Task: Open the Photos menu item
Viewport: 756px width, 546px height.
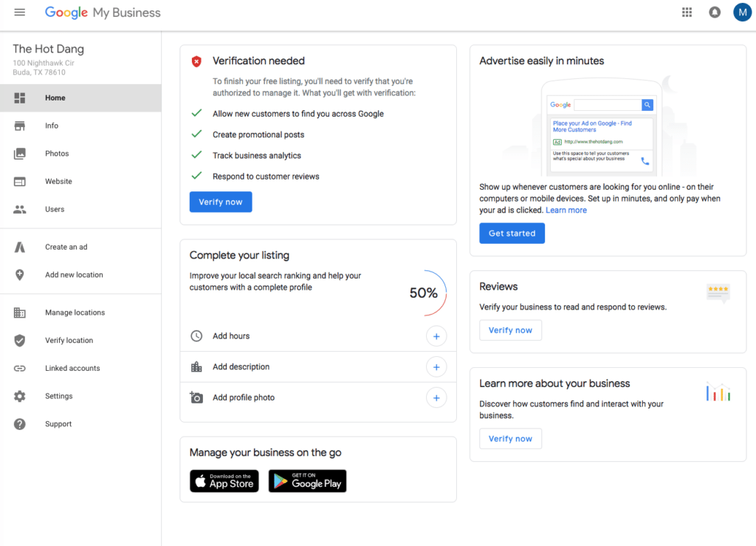Action: [x=80, y=154]
